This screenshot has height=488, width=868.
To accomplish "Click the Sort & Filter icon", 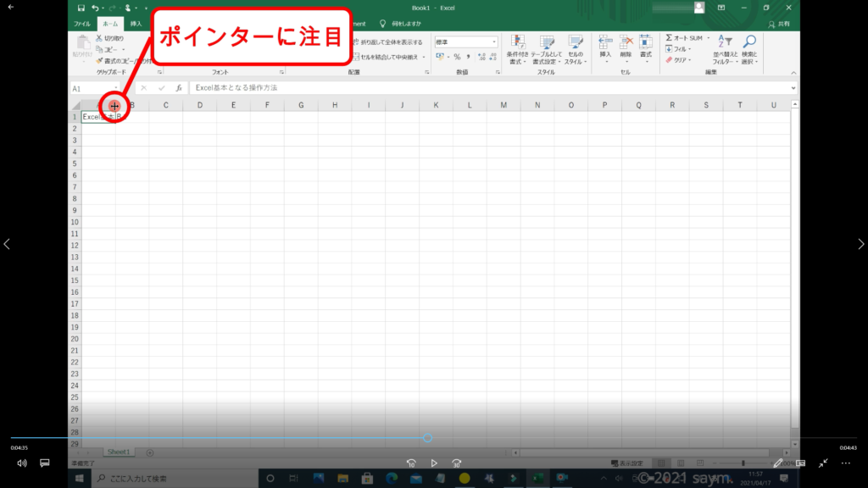I will 725,42.
